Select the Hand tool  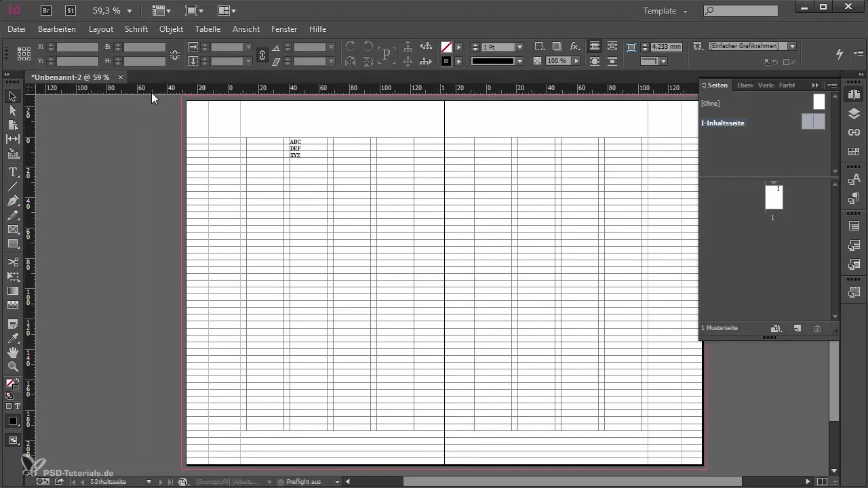tap(13, 352)
